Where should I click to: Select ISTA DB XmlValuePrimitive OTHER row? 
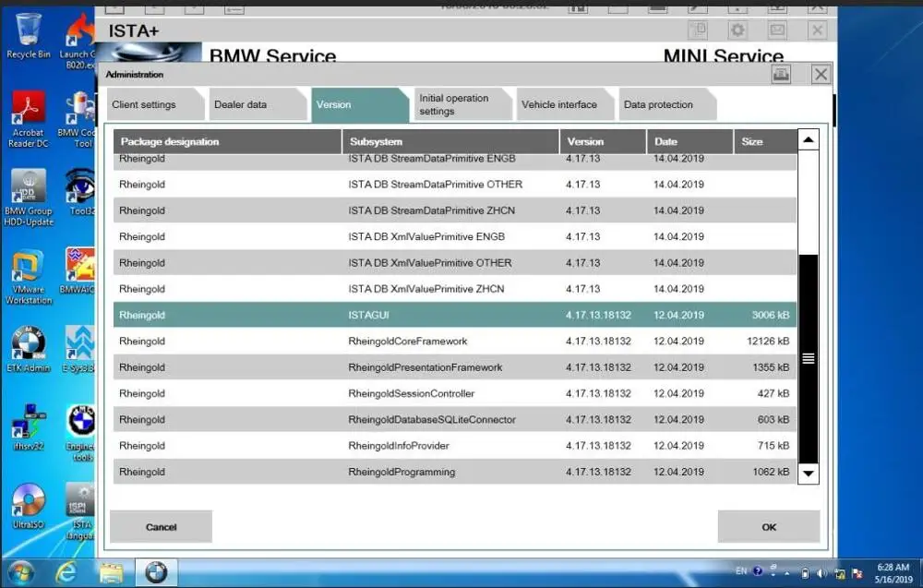[x=454, y=262]
